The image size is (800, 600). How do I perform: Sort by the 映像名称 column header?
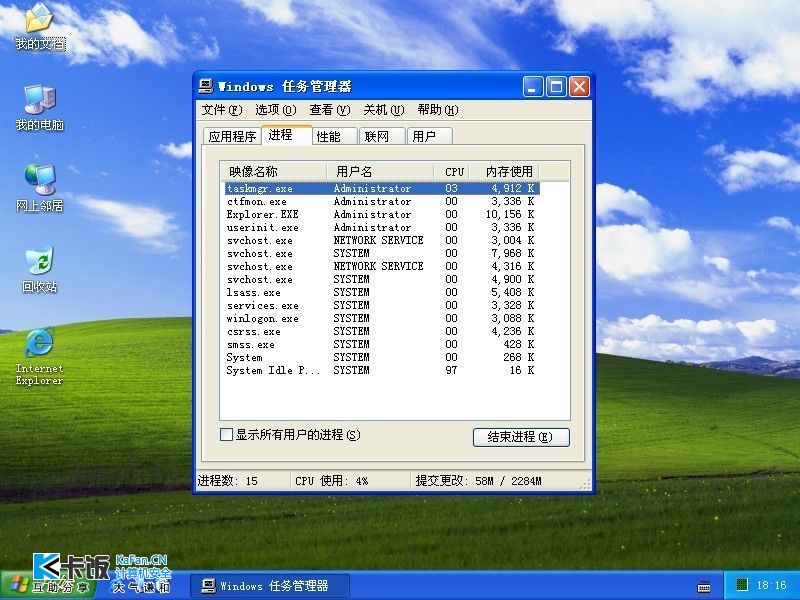click(x=273, y=171)
